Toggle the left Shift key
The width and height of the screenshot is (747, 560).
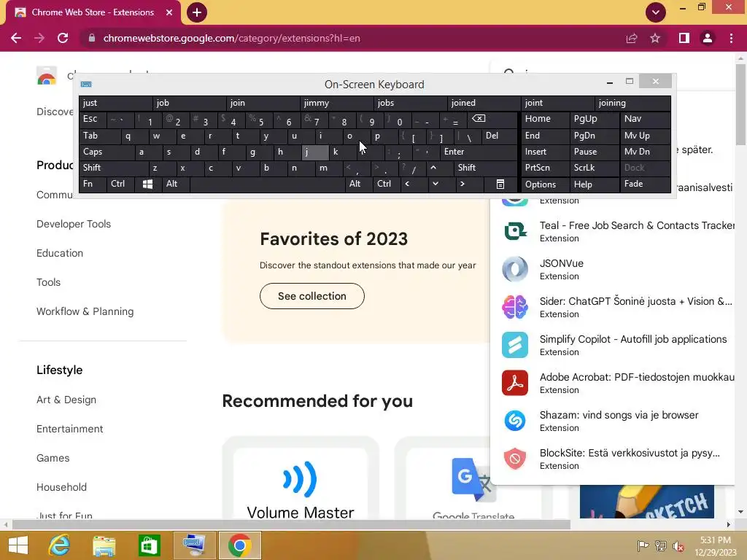115,168
